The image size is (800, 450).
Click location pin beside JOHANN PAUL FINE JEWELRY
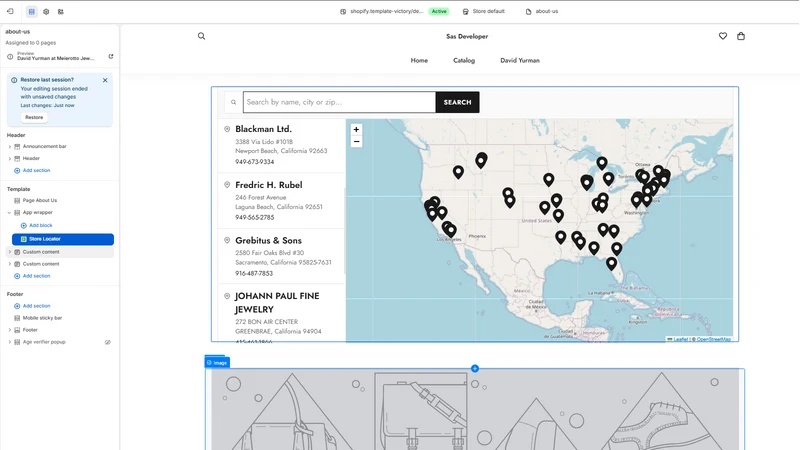click(x=227, y=296)
